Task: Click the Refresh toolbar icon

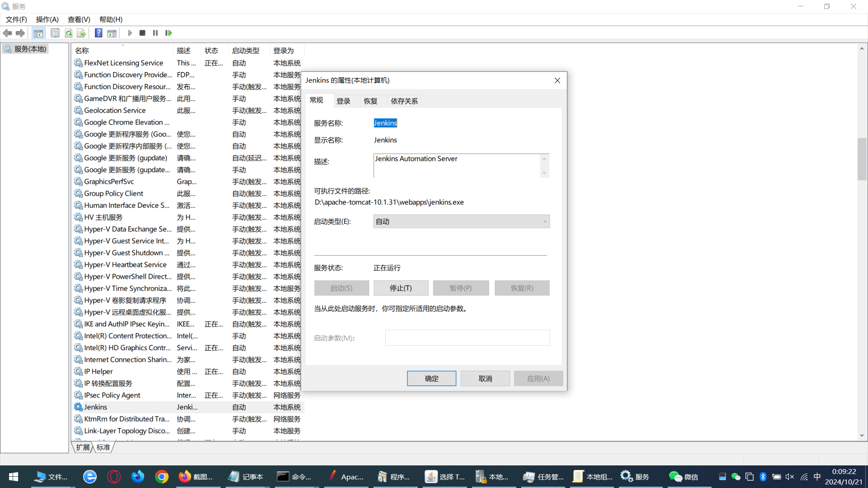Action: tap(69, 33)
